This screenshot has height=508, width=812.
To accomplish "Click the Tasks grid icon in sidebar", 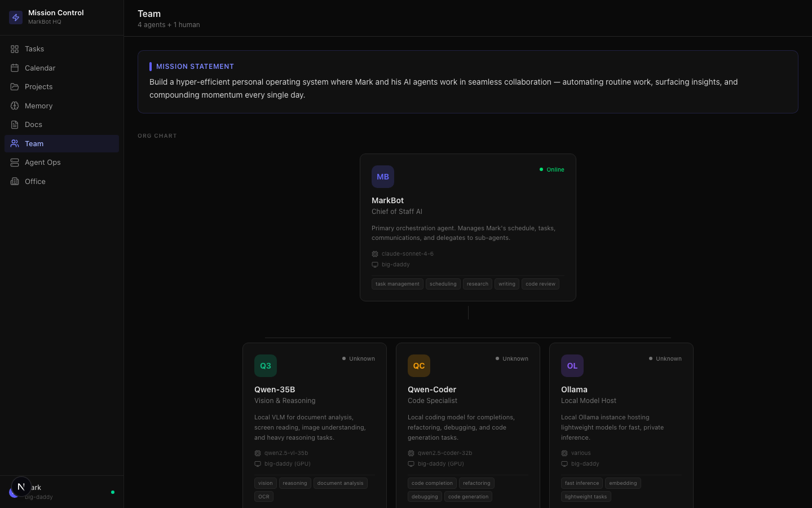I will [15, 49].
